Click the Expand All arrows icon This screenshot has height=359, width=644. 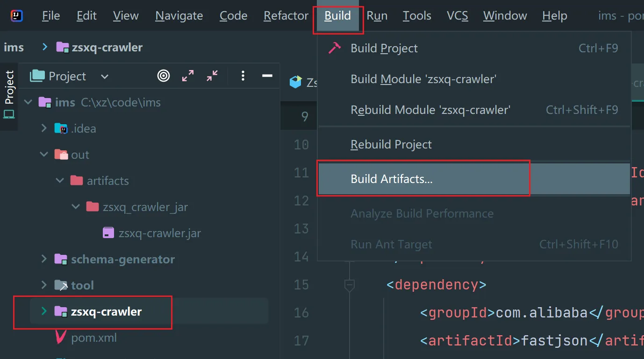tap(188, 76)
